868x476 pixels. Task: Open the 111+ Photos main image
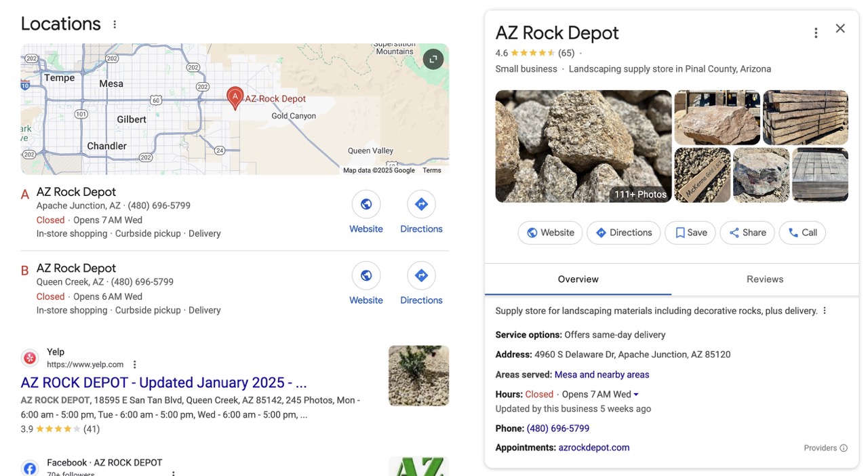[x=583, y=146]
